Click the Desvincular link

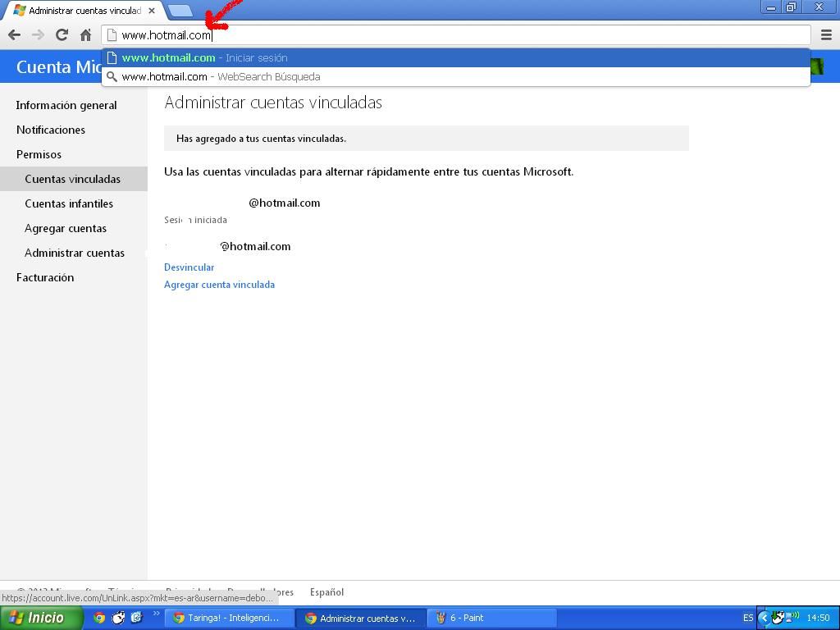[x=189, y=267]
